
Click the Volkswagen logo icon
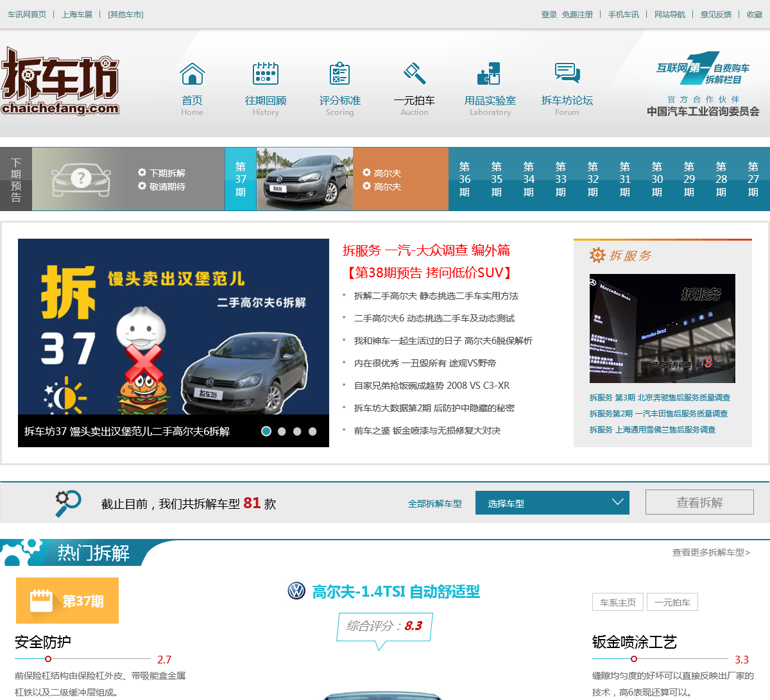pos(296,591)
